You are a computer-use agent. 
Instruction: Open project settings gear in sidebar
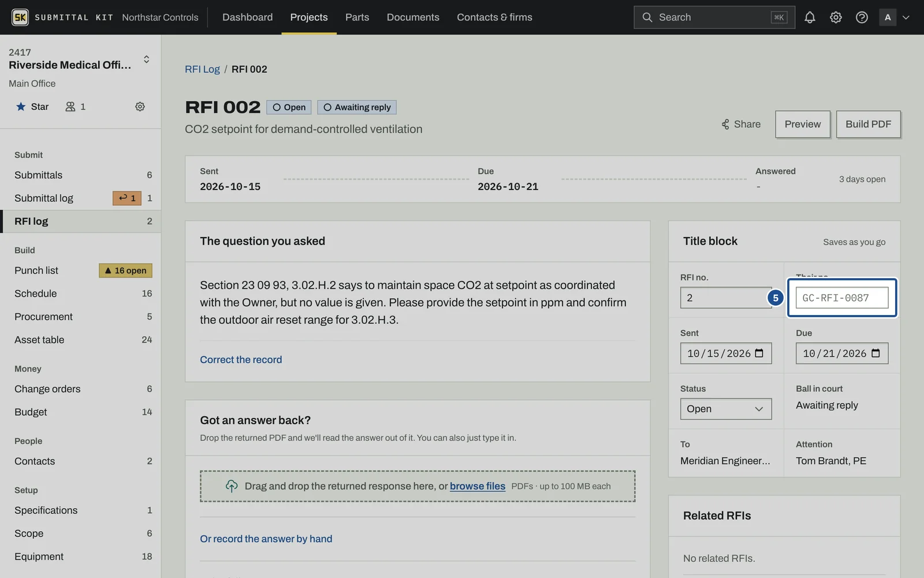(140, 106)
